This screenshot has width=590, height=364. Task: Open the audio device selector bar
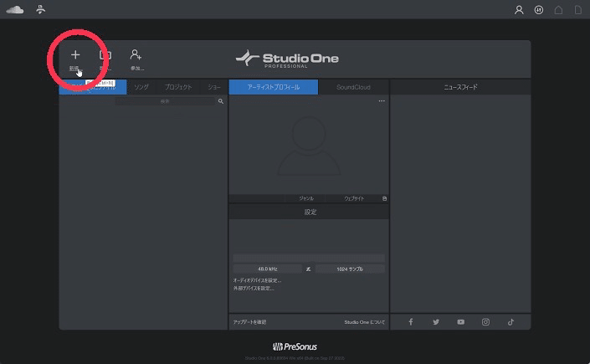click(309, 259)
